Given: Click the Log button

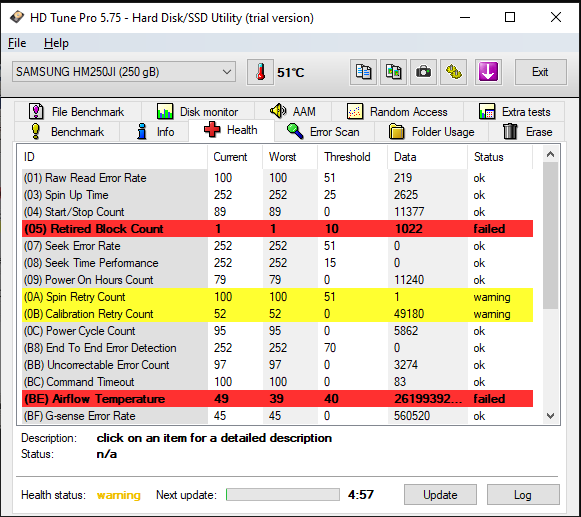Looking at the screenshot, I should point(523,495).
